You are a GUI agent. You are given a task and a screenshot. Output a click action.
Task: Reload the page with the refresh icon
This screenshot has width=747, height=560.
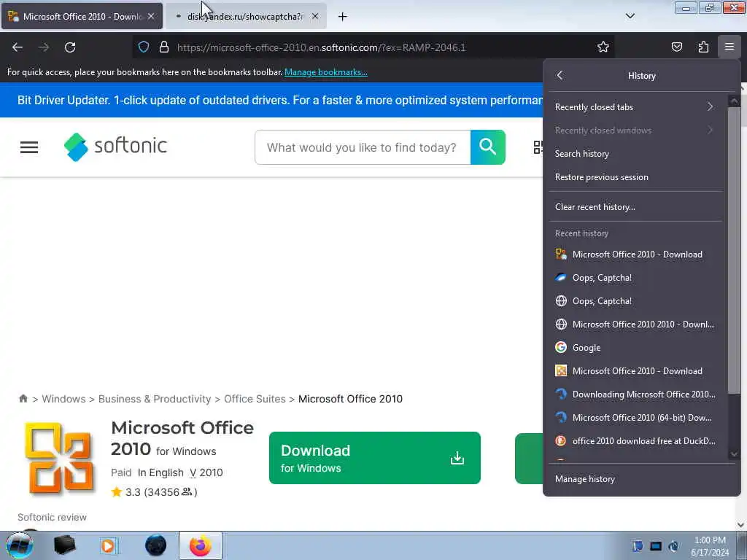(70, 47)
